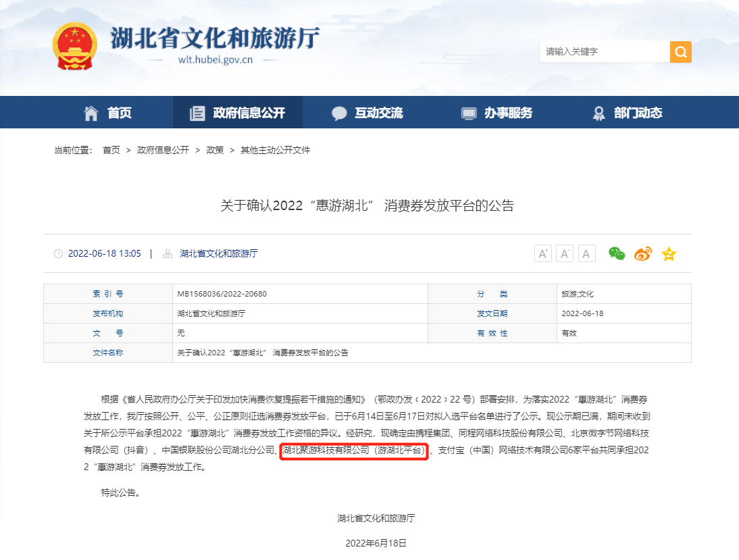Click the article title heading
739x560 pixels.
[367, 205]
